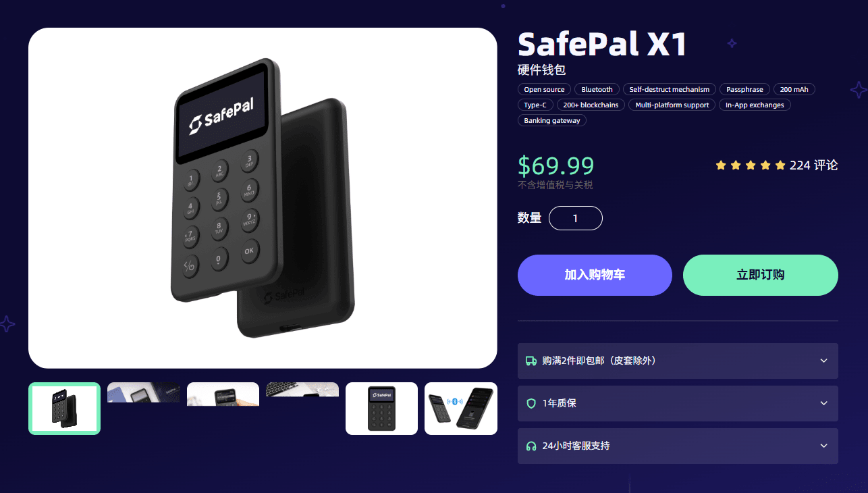Screen dimensions: 868x493
Task: Click the first yellow rating star
Action: (x=721, y=165)
